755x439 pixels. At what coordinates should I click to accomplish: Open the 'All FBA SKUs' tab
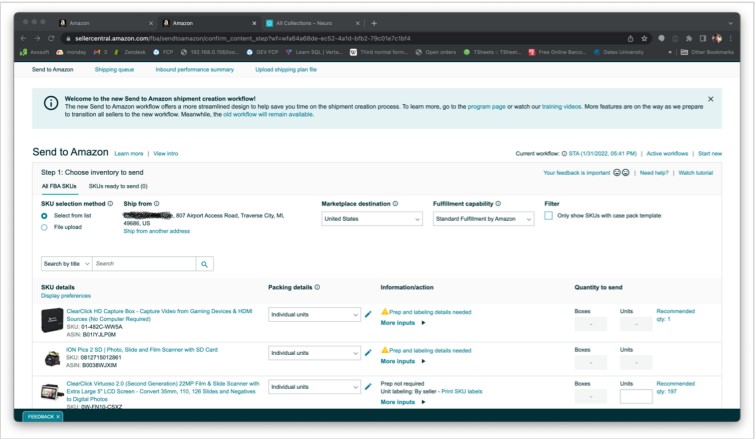coord(59,186)
